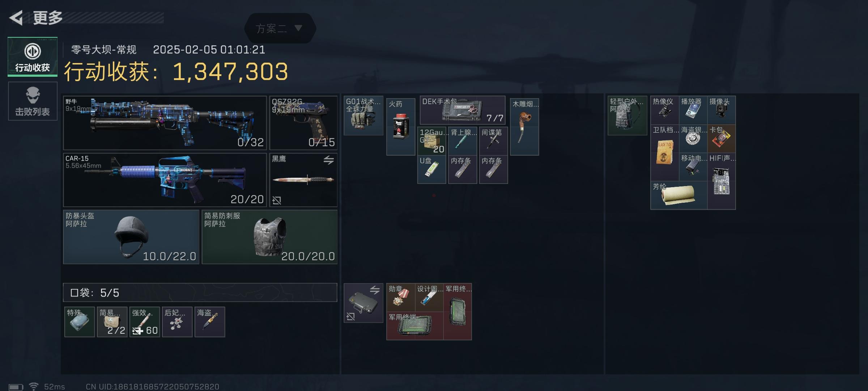Toggle swap arrows on secure case slot

point(375,290)
